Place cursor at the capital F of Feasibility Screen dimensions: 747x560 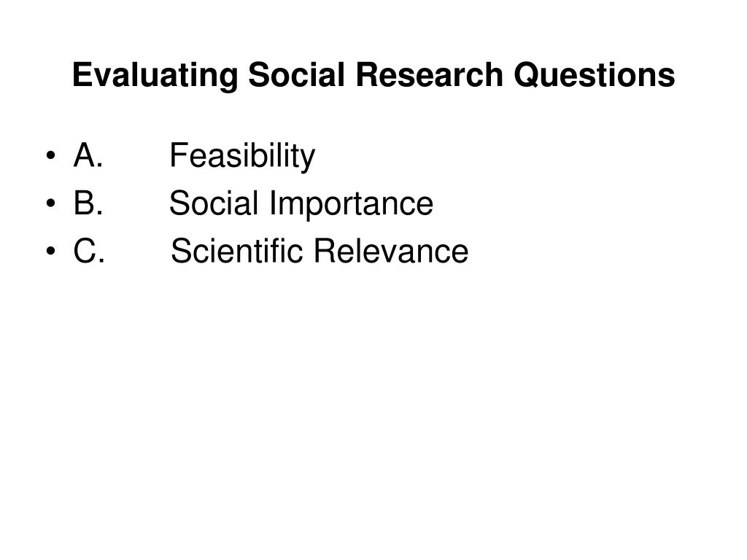tap(178, 155)
